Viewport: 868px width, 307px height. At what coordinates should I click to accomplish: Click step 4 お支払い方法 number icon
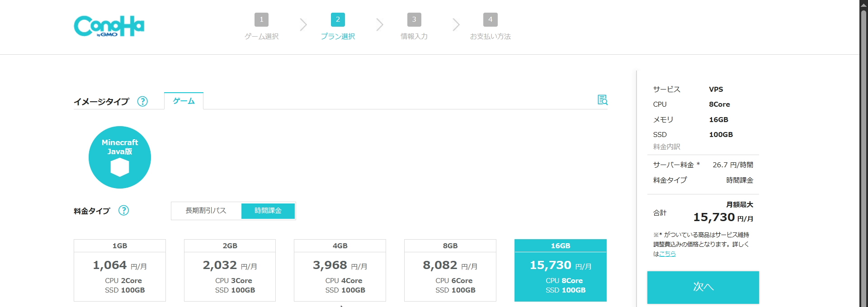[x=490, y=20]
